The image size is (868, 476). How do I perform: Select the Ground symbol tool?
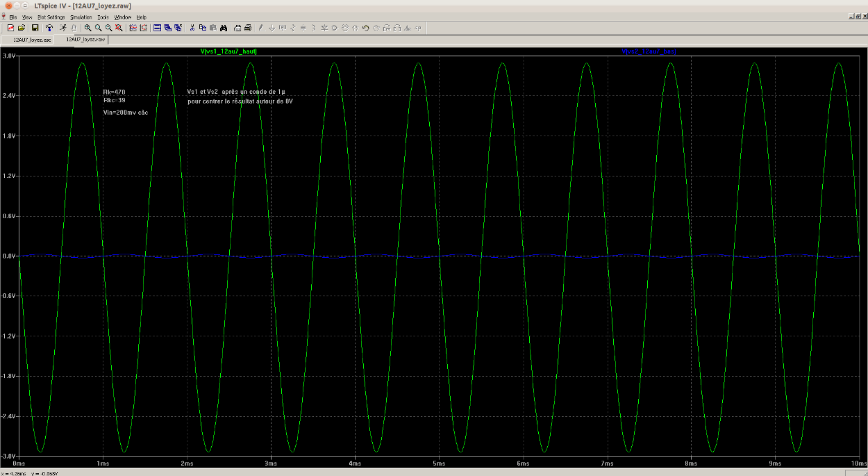click(272, 28)
